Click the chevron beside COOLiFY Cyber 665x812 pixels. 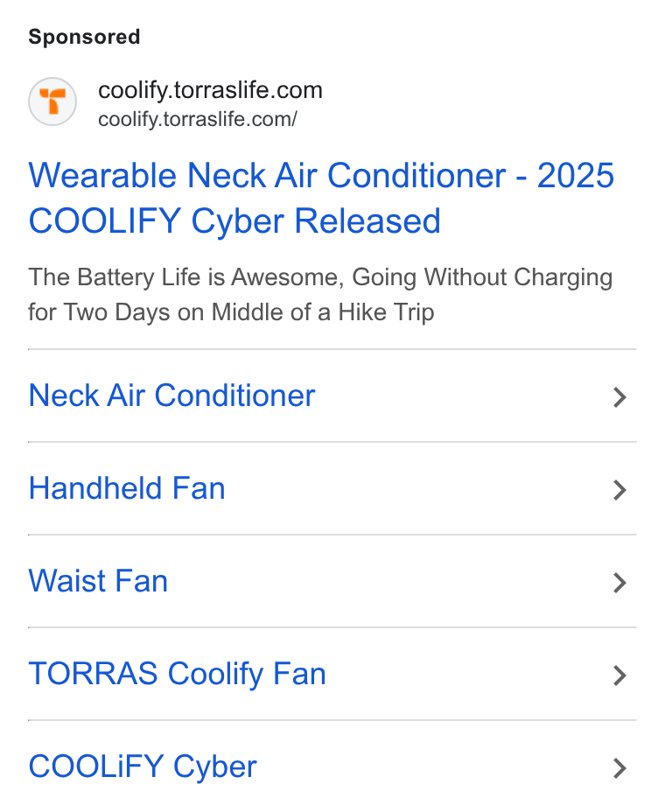pyautogui.click(x=619, y=768)
